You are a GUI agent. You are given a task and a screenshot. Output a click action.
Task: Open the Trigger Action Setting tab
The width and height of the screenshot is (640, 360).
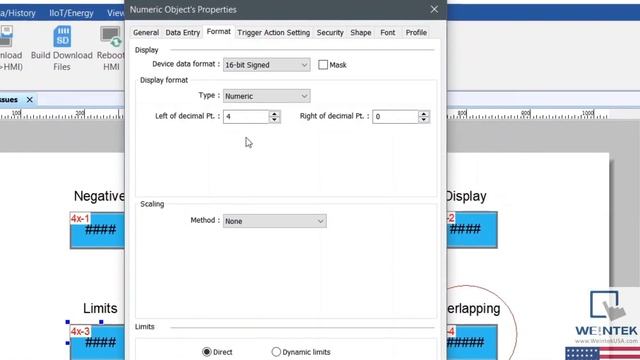tap(273, 33)
